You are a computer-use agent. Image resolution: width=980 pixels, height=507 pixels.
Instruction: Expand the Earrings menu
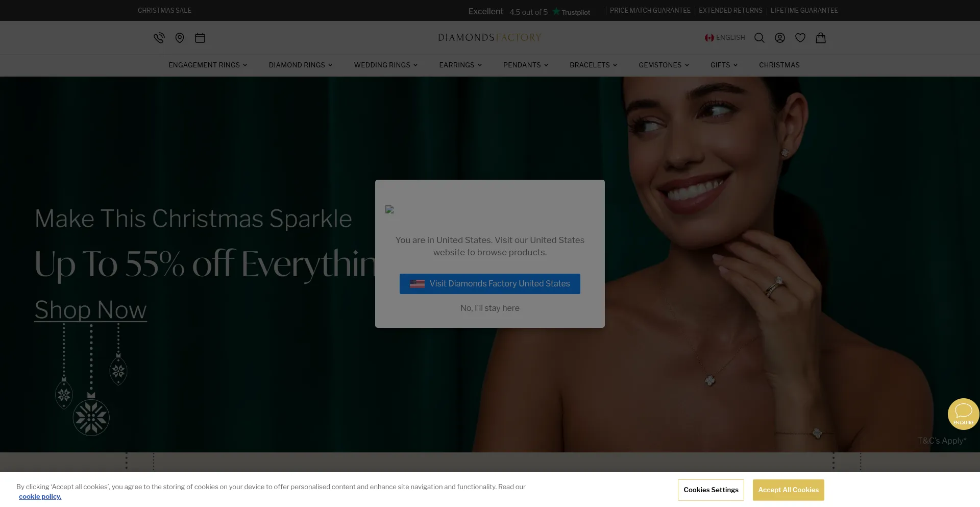click(460, 65)
